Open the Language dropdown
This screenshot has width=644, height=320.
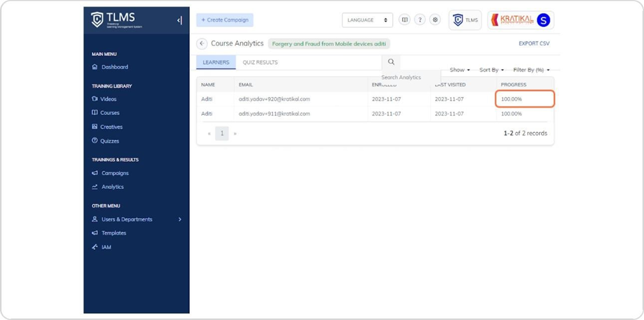367,20
